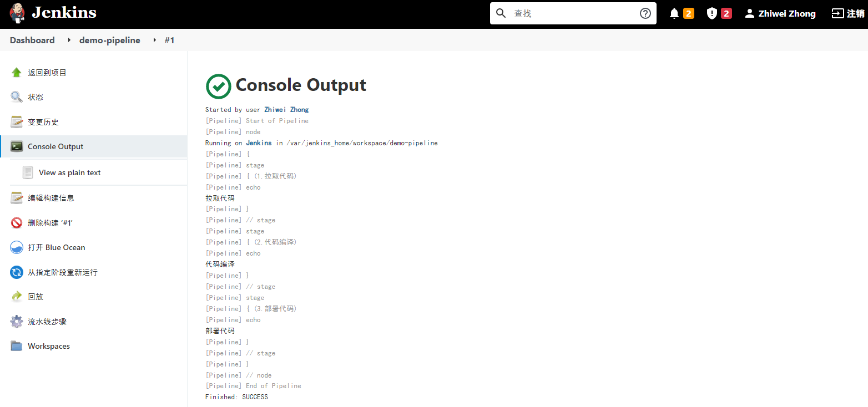Click '[Pipeline] // node' console line
868x407 pixels.
pyautogui.click(x=239, y=375)
